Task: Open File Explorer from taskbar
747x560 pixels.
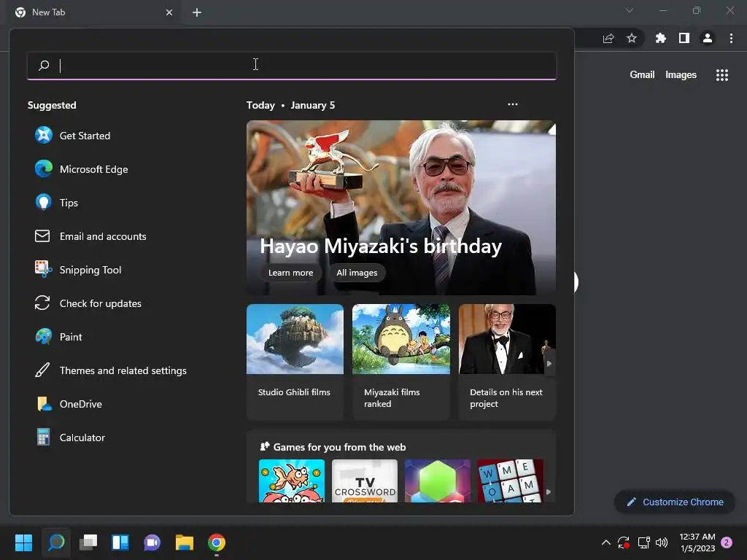Action: point(185,542)
